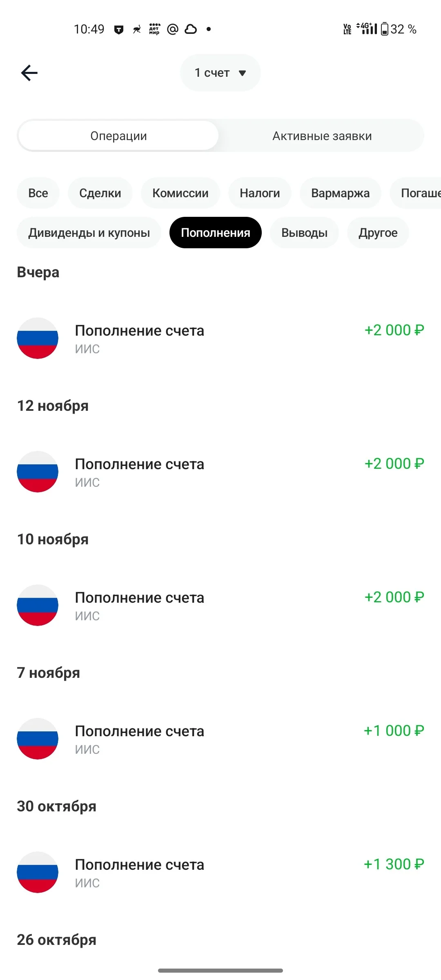The width and height of the screenshot is (441, 980).
Task: Tap the flag icon for 30 октября deposit
Action: (x=38, y=872)
